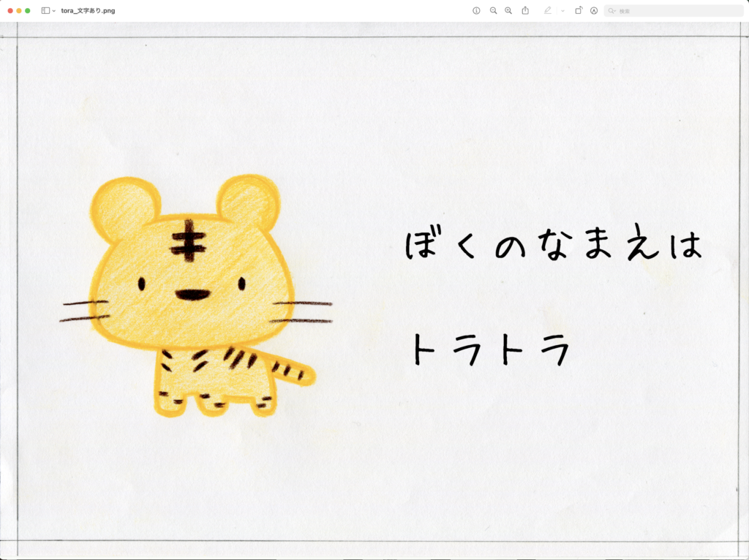Toggle the sidebar view button
The height and width of the screenshot is (560, 749).
click(x=45, y=11)
